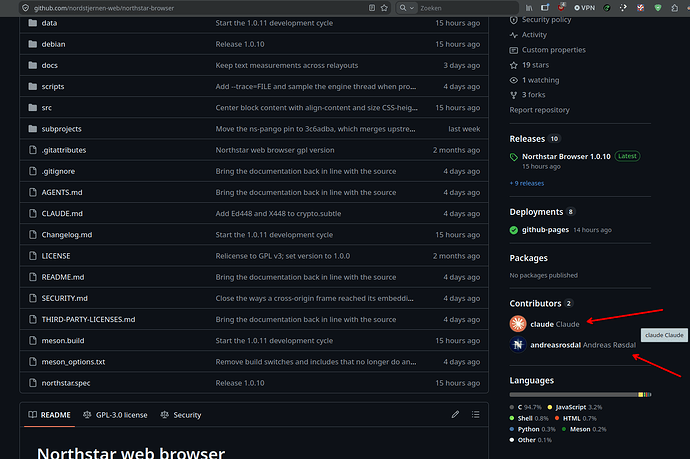This screenshot has width=690, height=459.
Task: Click the Report repository link
Action: click(x=539, y=110)
